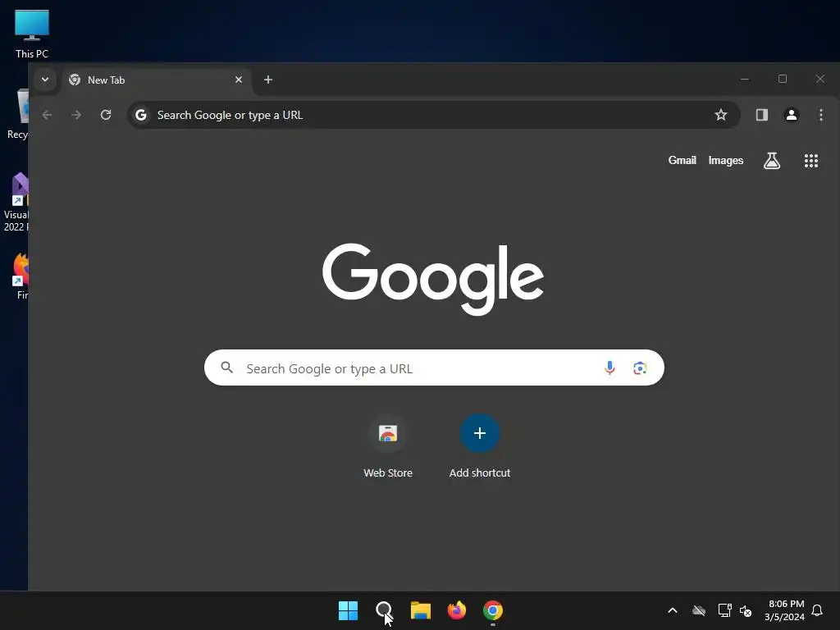Minimize the Chrome window

click(x=745, y=80)
